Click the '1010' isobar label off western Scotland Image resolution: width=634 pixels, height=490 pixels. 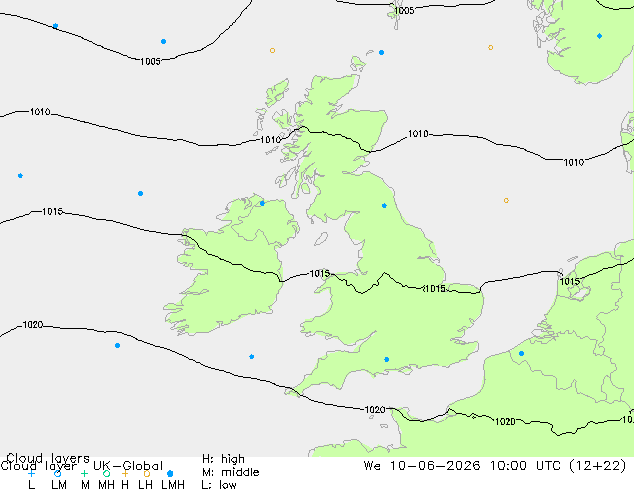[x=270, y=140]
